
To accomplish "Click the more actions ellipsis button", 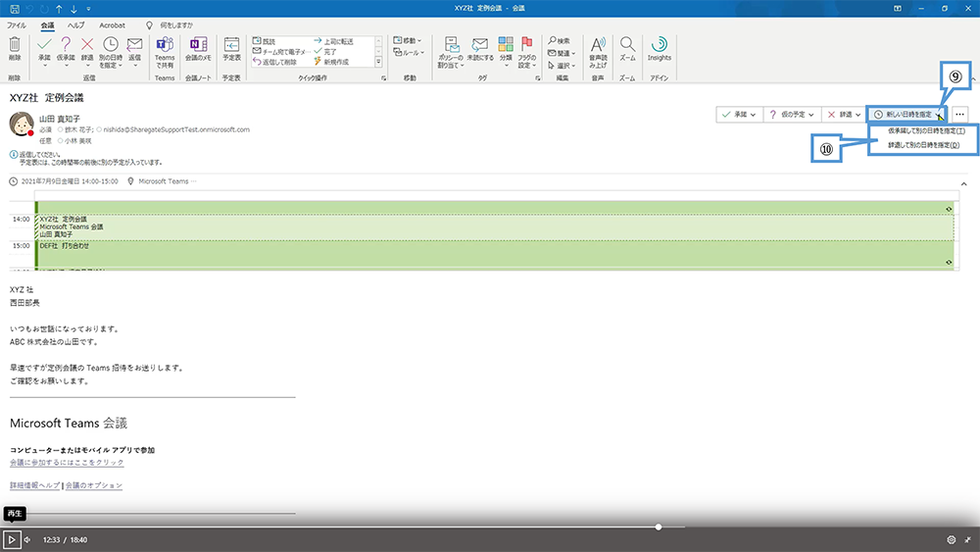I will tap(959, 115).
